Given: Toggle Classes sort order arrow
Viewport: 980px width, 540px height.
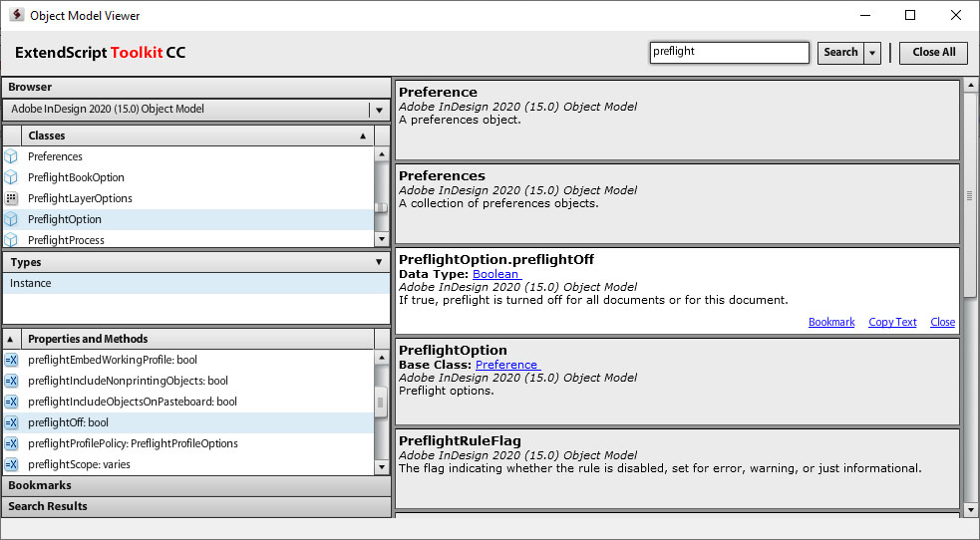Looking at the screenshot, I should [x=363, y=135].
